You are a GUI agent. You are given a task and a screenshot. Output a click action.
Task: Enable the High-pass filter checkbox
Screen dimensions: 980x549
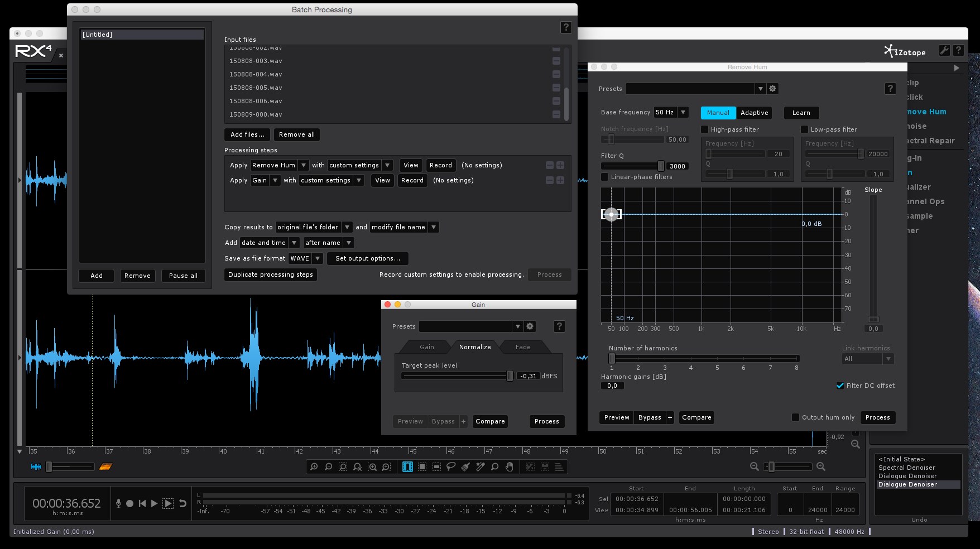tap(705, 129)
